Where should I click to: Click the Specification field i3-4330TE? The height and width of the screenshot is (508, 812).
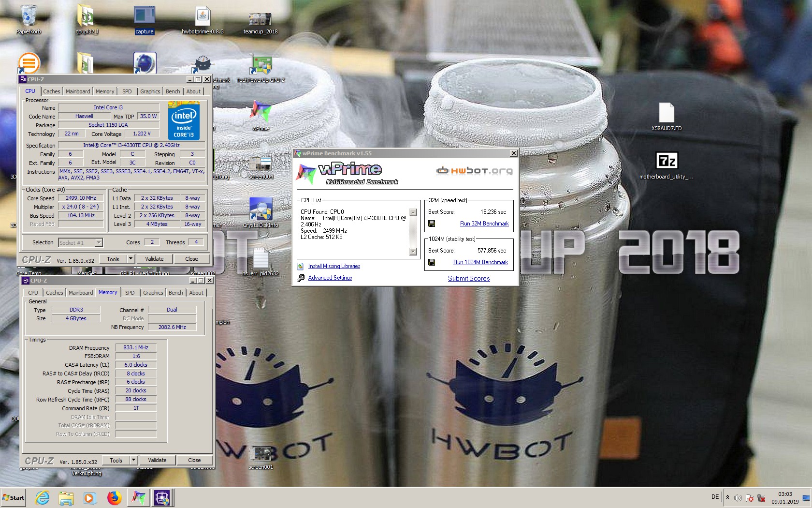pos(131,145)
